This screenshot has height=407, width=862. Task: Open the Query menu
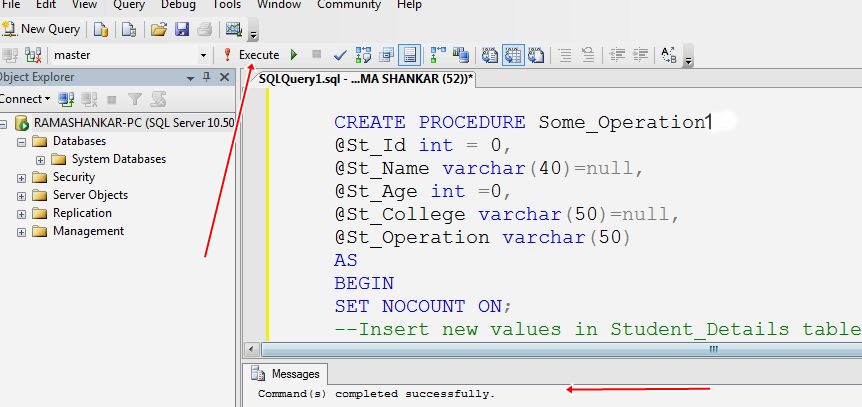click(129, 5)
